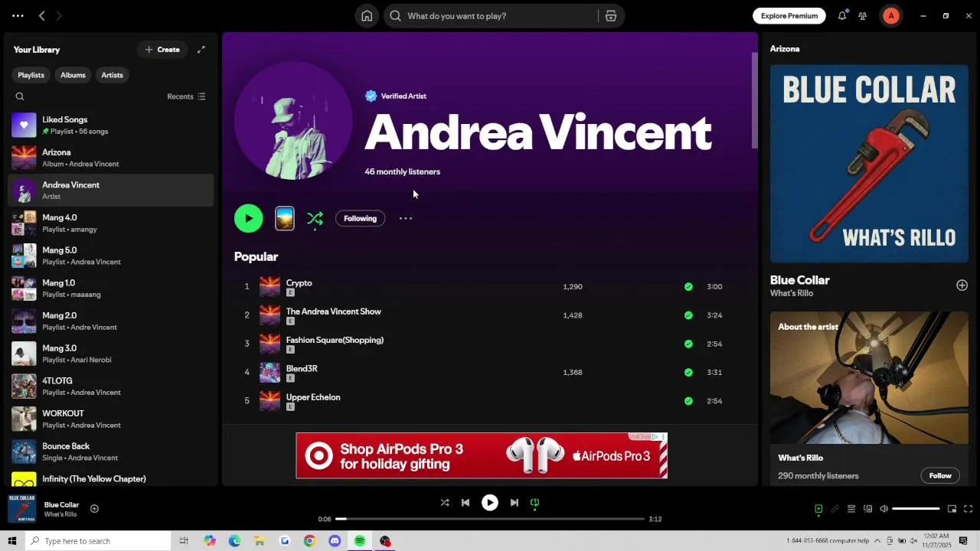Open the Create dropdown in library
The height and width of the screenshot is (551, 980).
[162, 50]
